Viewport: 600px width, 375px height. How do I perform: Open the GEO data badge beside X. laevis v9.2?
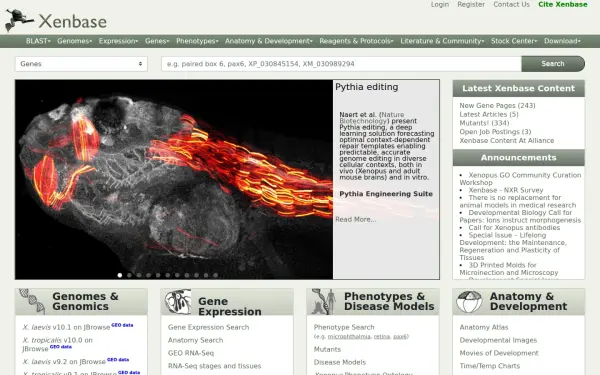tap(118, 360)
